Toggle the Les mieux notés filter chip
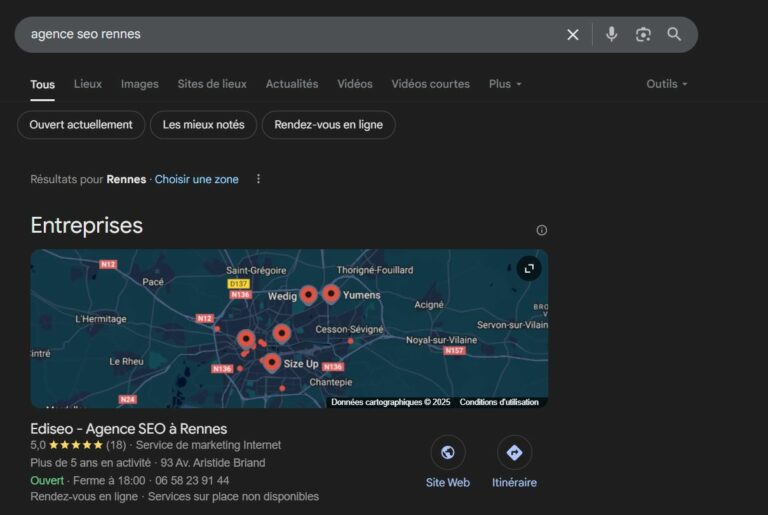 point(203,125)
